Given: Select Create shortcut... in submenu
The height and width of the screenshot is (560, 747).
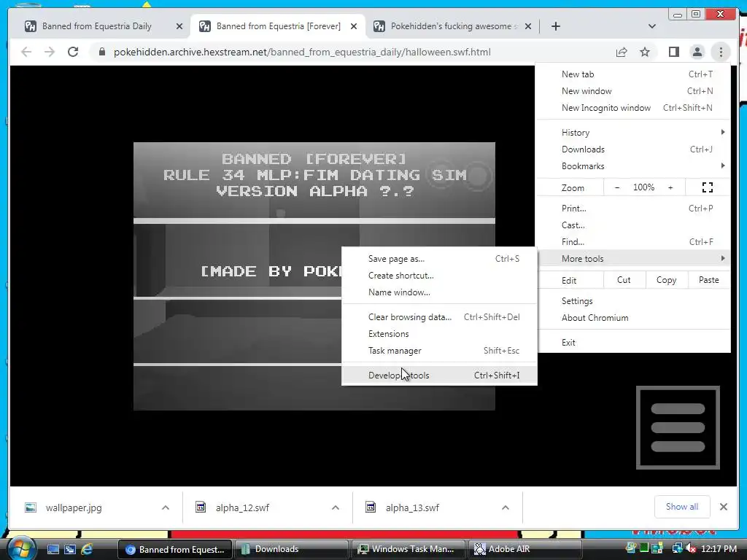Looking at the screenshot, I should (439, 275).
